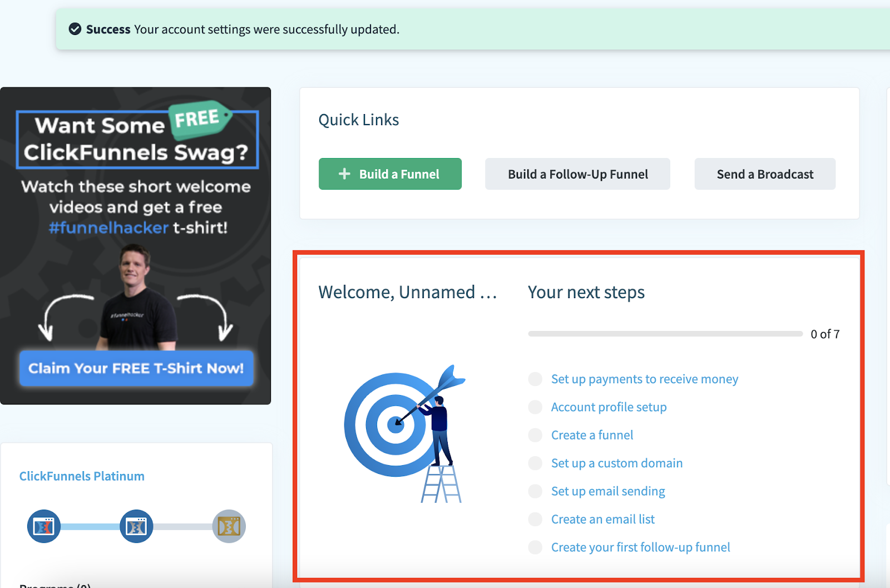
Task: Open Create an email list link
Action: click(x=603, y=519)
